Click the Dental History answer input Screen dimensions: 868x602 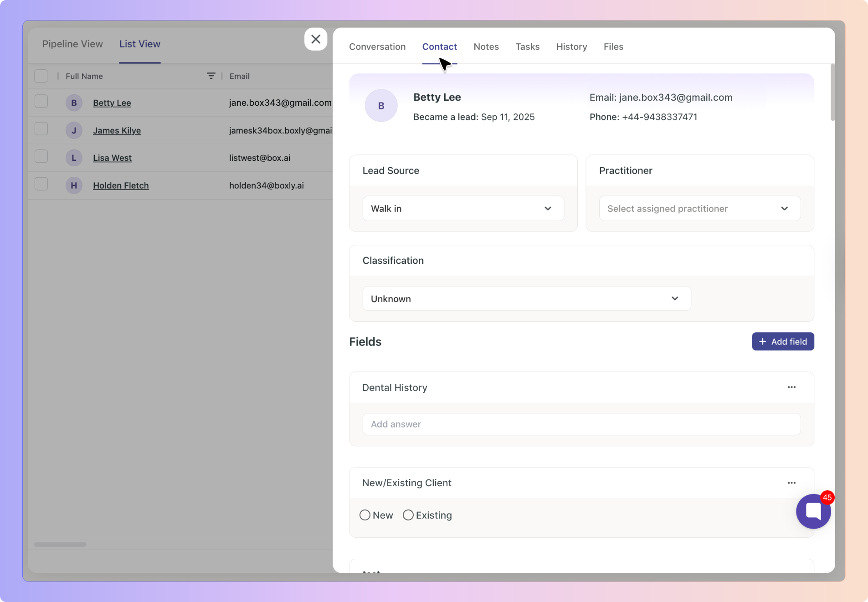click(x=581, y=424)
